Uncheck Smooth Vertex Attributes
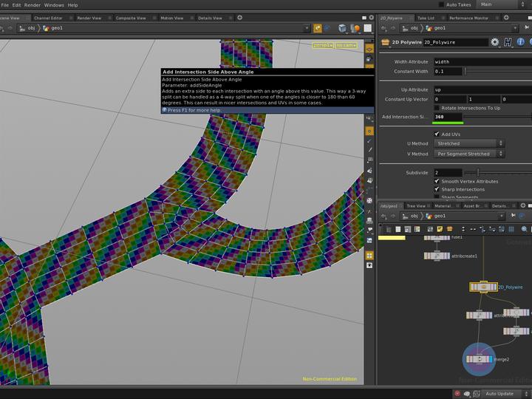 [x=437, y=181]
